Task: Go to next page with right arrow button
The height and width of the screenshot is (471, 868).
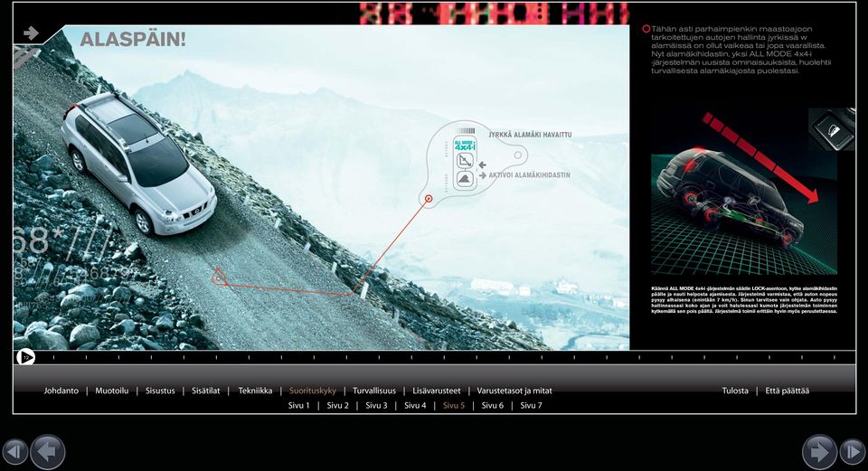Action: (x=819, y=452)
